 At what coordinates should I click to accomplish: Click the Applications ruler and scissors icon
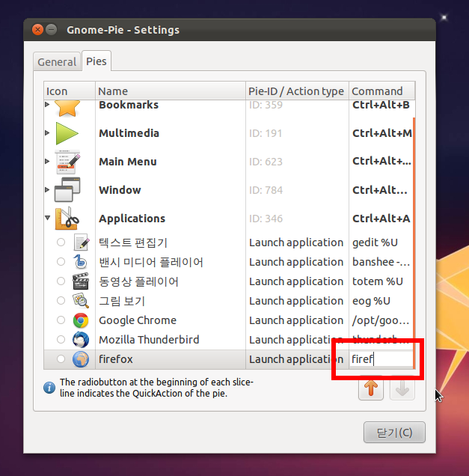[x=67, y=219]
